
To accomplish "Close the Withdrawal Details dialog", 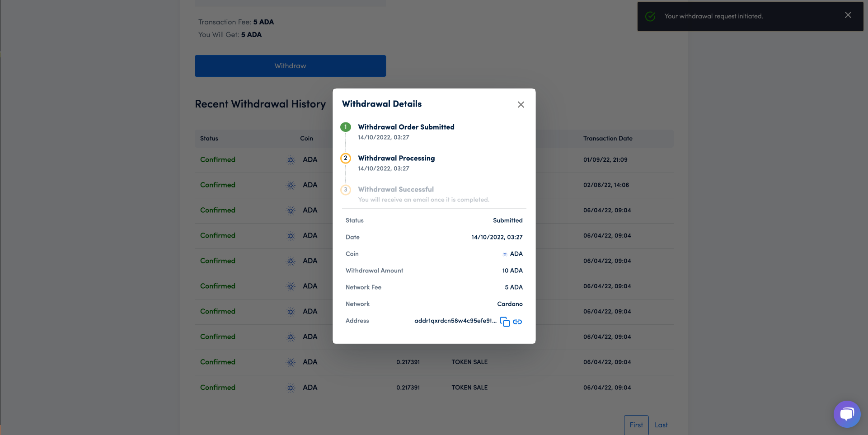I will (521, 104).
